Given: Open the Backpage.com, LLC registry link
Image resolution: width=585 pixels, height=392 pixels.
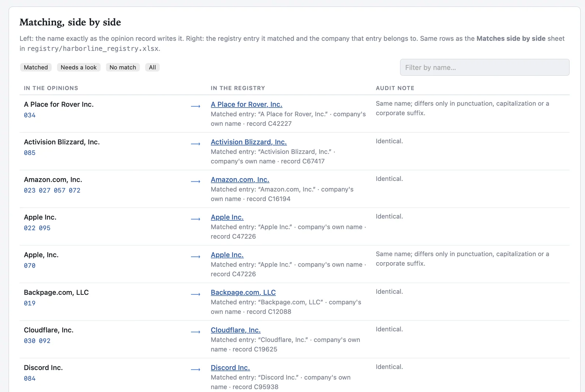Looking at the screenshot, I should coord(243,293).
